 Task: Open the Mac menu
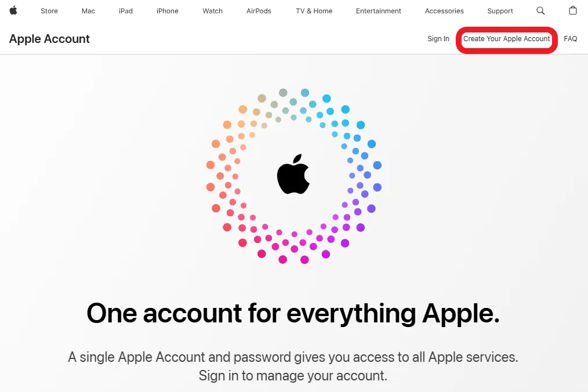tap(89, 11)
